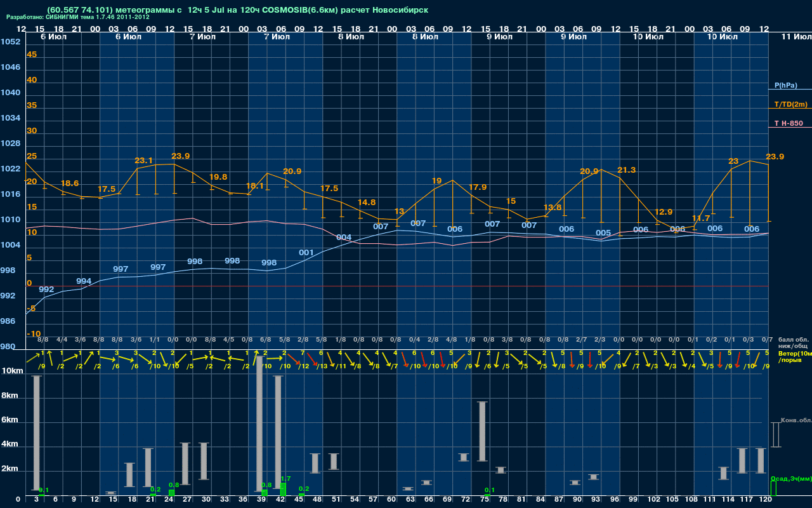Viewport: 812px width, 508px height.
Task: Click the 17.9 temperature label
Action: [x=478, y=187]
